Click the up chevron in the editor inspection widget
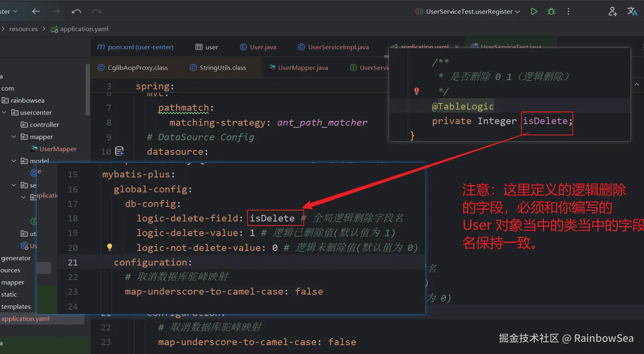 637,84
